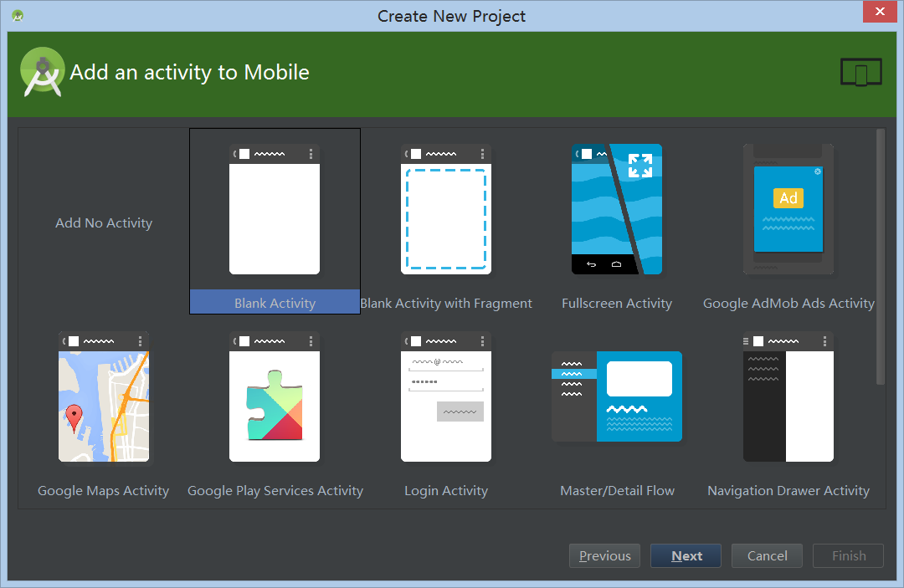
Task: Click the template gallery vertical scrollbar
Action: (881, 257)
